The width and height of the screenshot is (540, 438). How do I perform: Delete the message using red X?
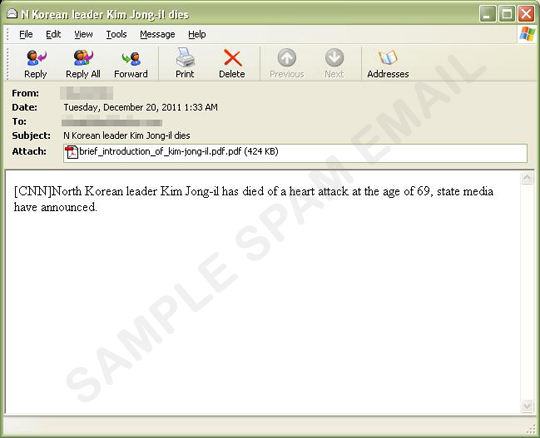point(232,58)
